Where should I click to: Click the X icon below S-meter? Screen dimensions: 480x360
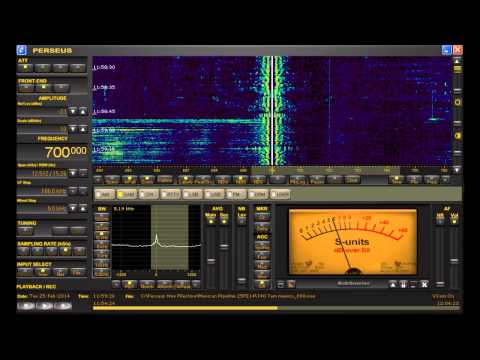pyautogui.click(x=424, y=284)
